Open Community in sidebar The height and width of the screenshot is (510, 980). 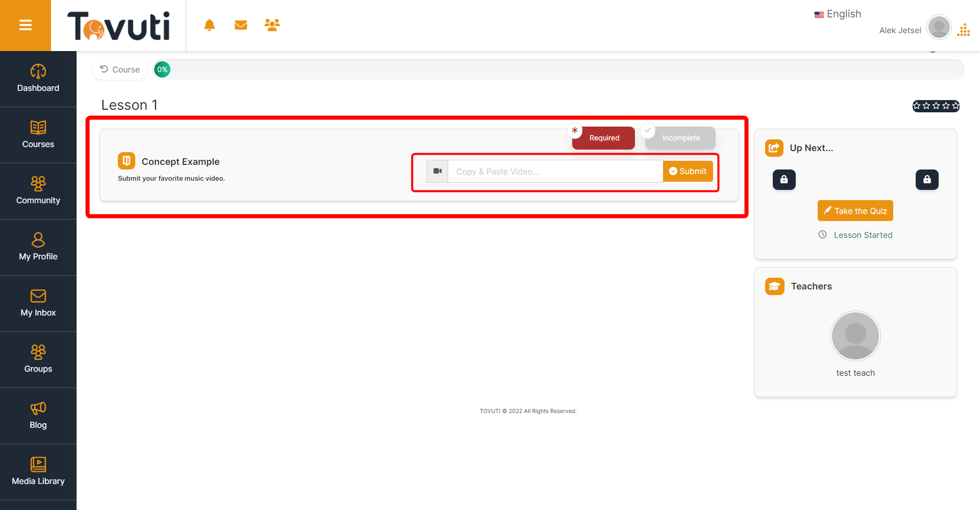tap(38, 191)
